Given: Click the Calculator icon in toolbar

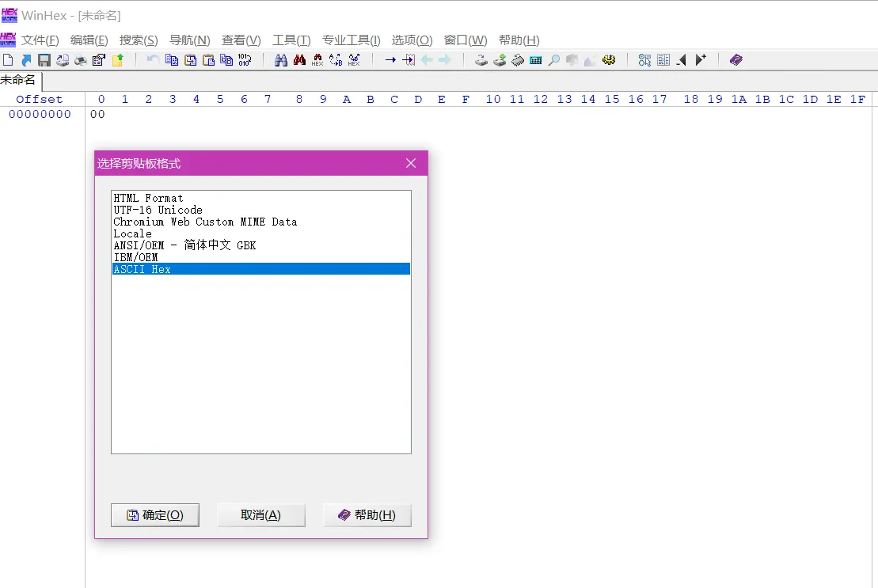Looking at the screenshot, I should click(536, 60).
